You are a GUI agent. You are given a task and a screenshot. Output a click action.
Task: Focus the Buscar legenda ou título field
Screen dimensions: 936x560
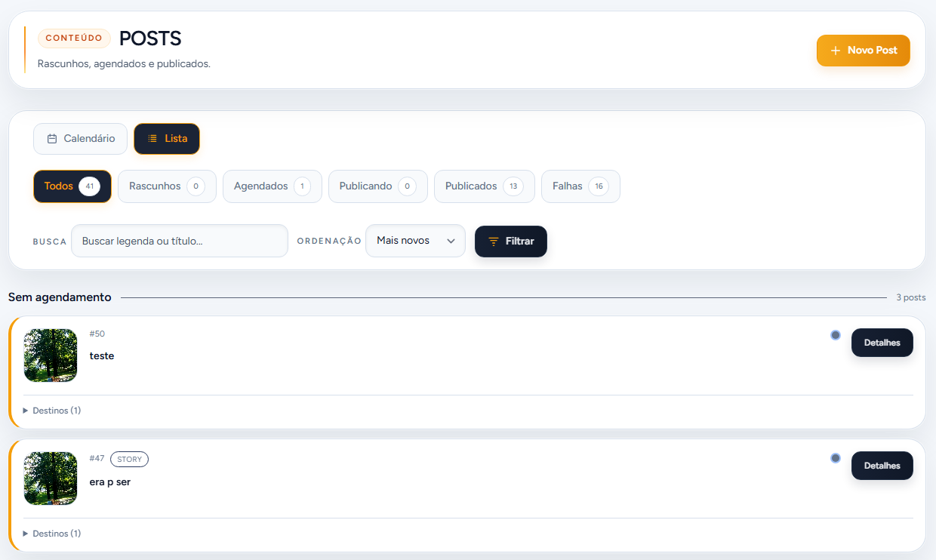coord(180,241)
